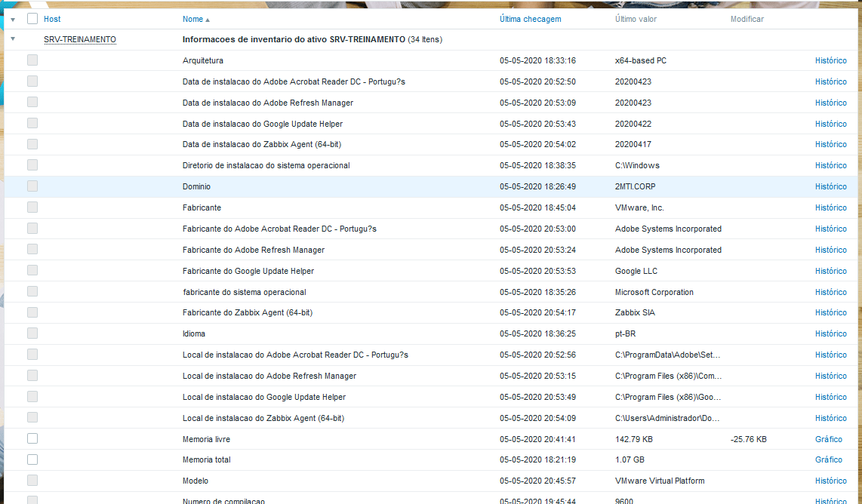The image size is (862, 504).
Task: Collapse the SRV-TREINAMENTO group arrow
Action: click(13, 39)
